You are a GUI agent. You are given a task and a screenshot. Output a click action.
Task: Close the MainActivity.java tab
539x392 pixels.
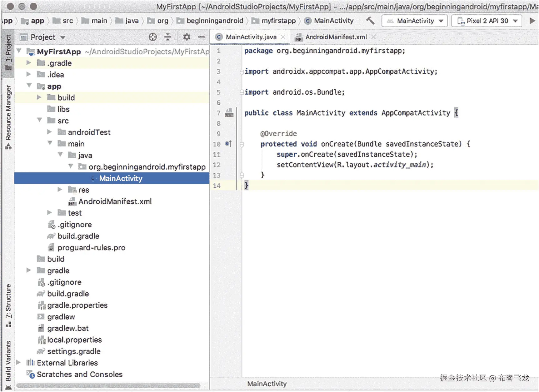(283, 37)
